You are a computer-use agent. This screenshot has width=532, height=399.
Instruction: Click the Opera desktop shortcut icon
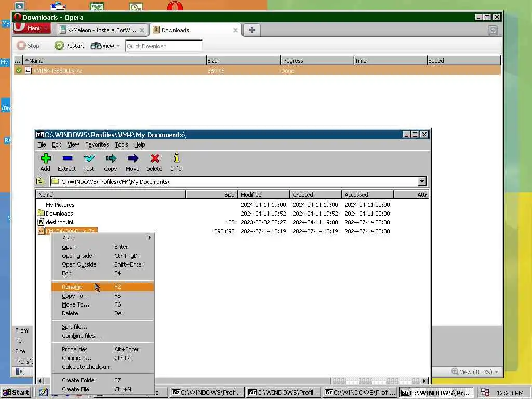click(175, 5)
